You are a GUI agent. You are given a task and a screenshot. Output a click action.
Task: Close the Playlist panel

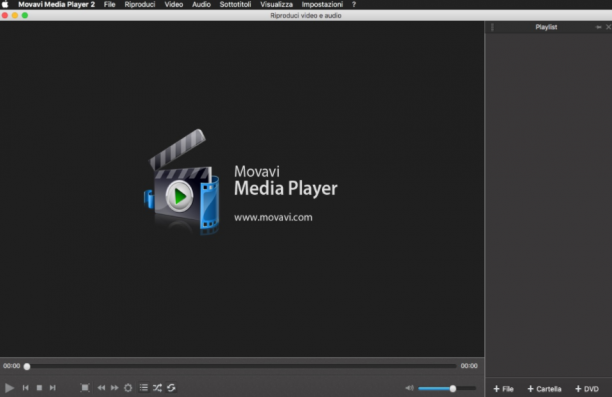pyautogui.click(x=608, y=27)
